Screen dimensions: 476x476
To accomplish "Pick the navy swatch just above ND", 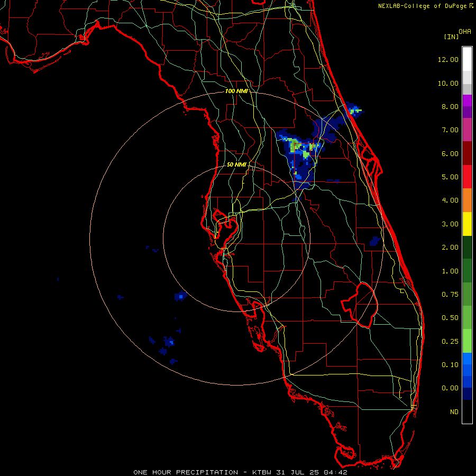I will [x=467, y=393].
